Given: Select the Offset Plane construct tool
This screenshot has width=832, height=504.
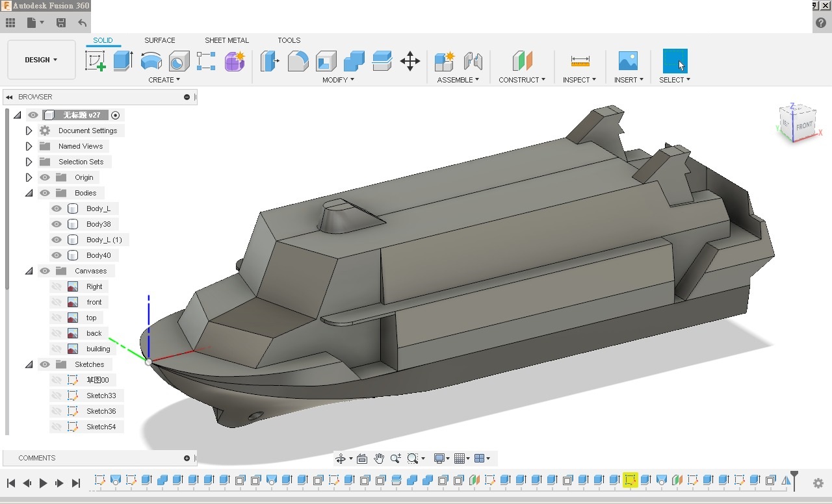Looking at the screenshot, I should click(x=522, y=61).
